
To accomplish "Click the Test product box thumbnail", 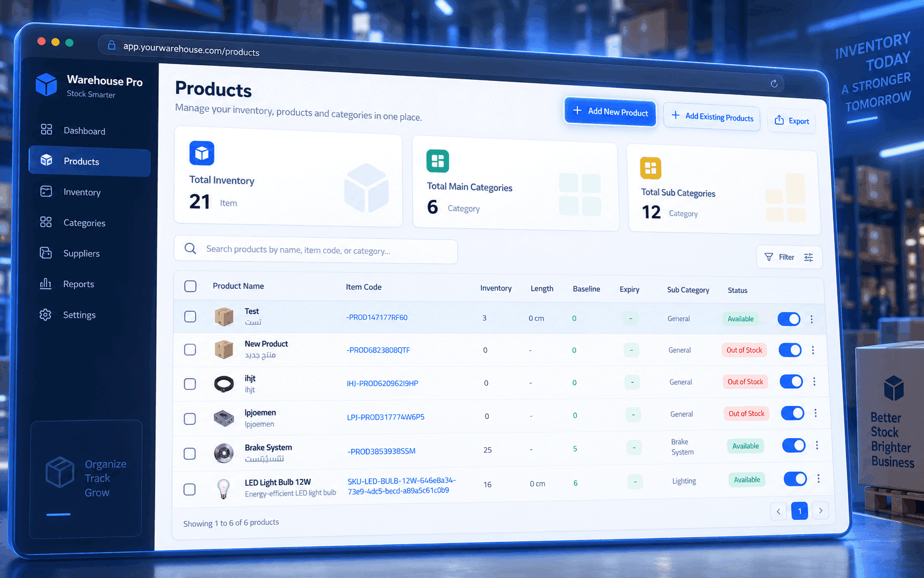I will [224, 316].
